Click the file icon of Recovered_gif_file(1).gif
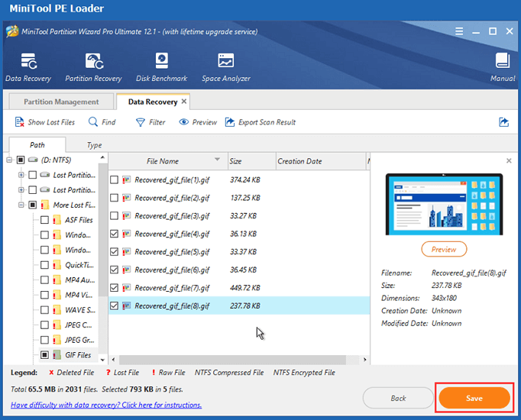Screen dimensions: 521x420 [x=126, y=179]
